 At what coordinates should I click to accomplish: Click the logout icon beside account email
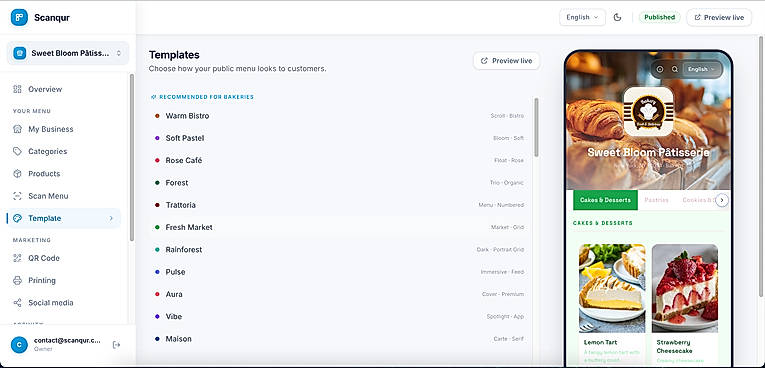116,345
